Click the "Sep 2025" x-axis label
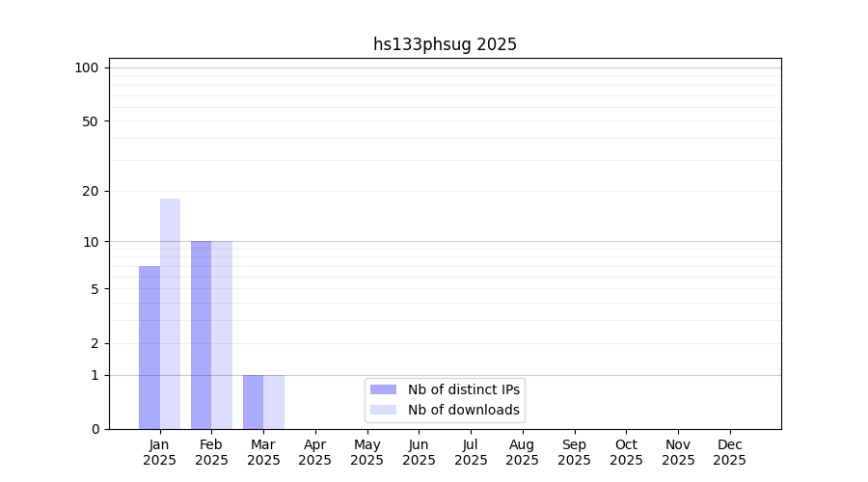This screenshot has height=482, width=868. coord(574,452)
